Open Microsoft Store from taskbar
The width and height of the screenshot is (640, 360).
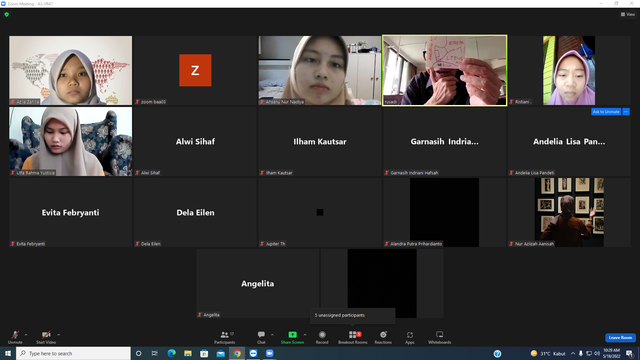click(204, 353)
